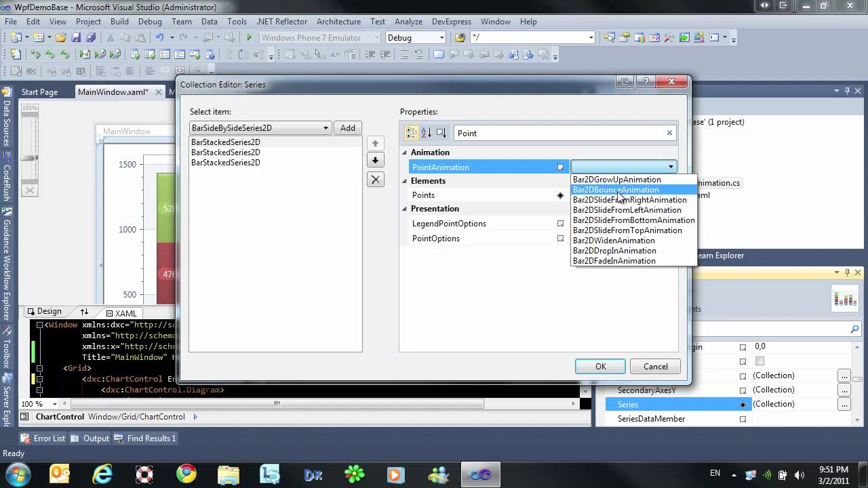Viewport: 868px width, 488px height.
Task: Click the advanced marker for SeriesDataMember
Action: [x=743, y=419]
